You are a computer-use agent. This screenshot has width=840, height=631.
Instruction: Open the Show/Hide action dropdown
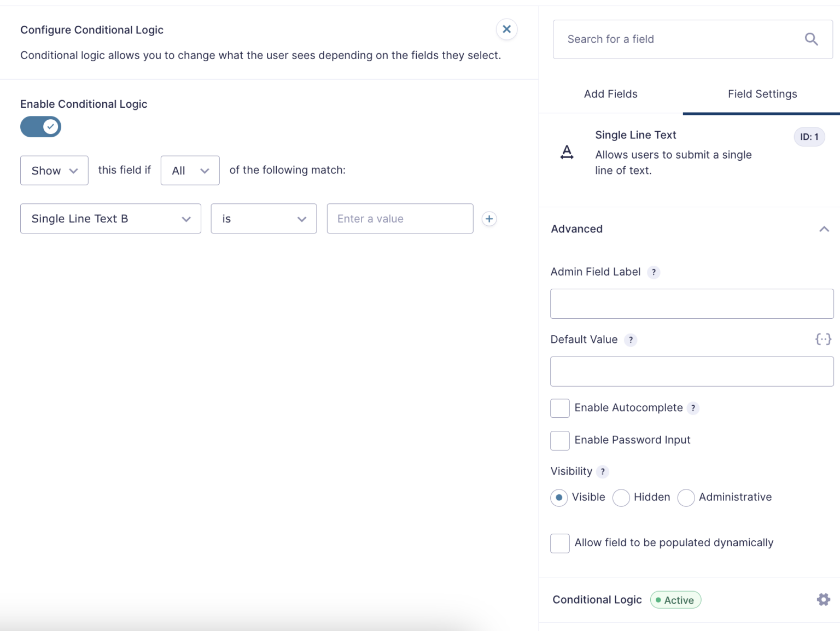(x=54, y=170)
